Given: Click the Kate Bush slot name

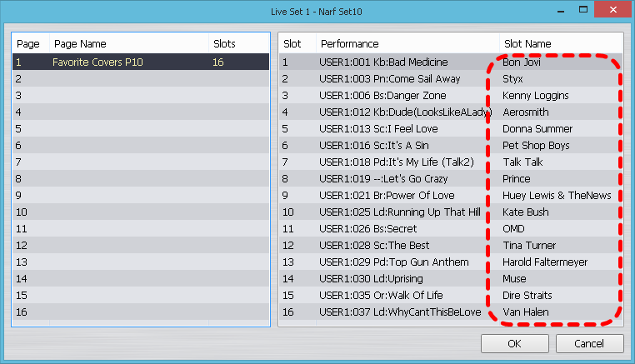Looking at the screenshot, I should (x=526, y=212).
